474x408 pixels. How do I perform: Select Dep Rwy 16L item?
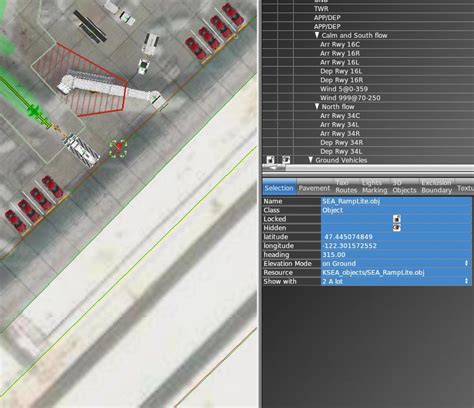(x=341, y=71)
